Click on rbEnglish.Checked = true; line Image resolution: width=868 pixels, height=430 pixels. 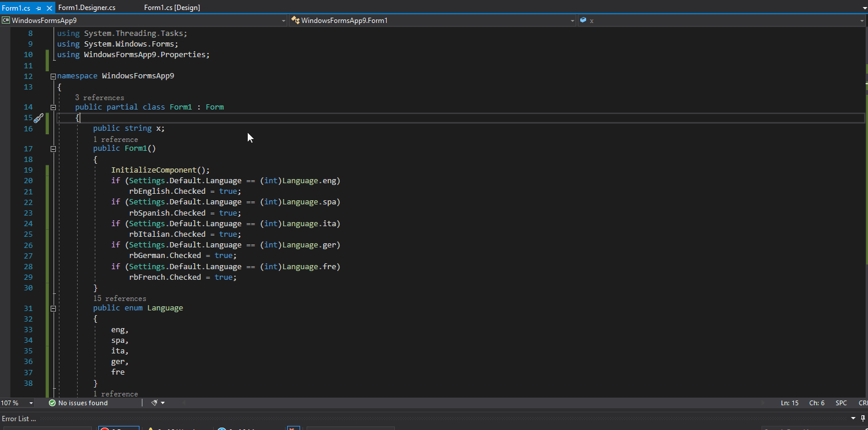[185, 191]
